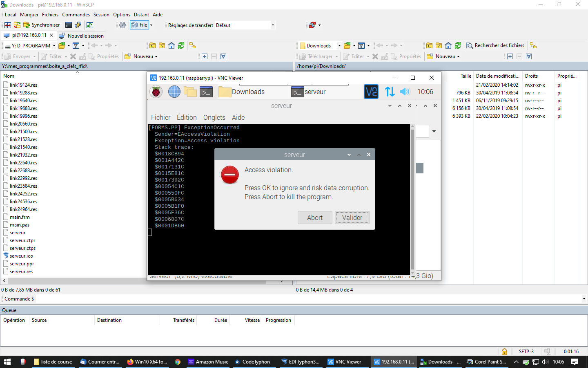Open the Raspberry Pi menu icon in VNC

tap(156, 92)
